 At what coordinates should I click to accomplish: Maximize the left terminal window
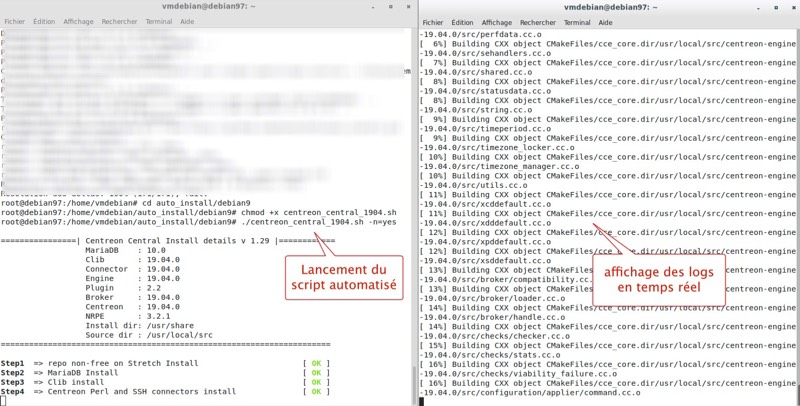point(392,6)
